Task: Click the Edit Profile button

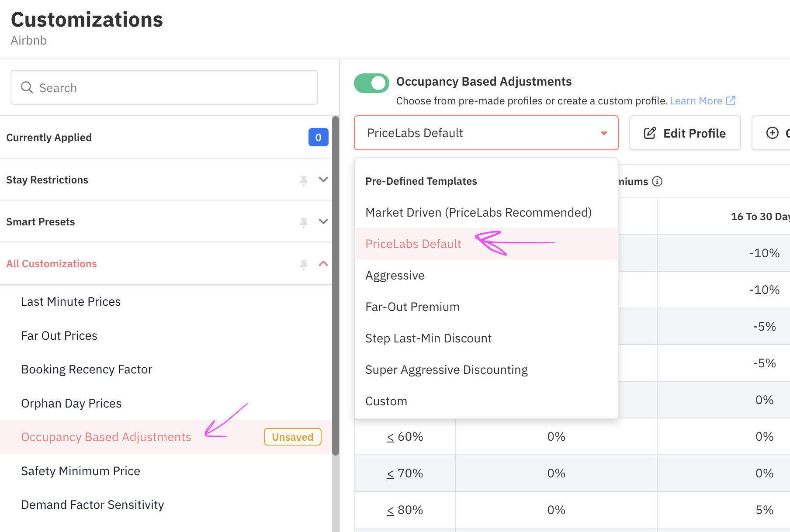Action: pos(685,133)
